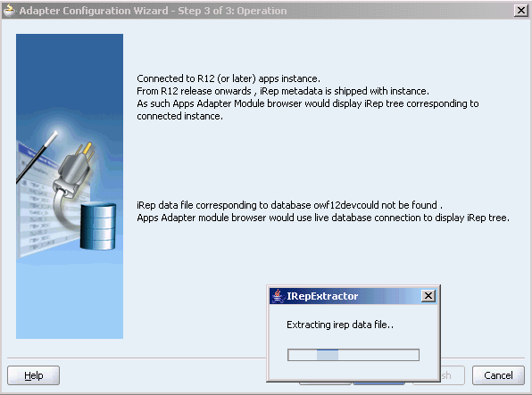Image resolution: width=532 pixels, height=395 pixels.
Task: Close the Adapter Configuration Wizard window
Action: point(520,11)
